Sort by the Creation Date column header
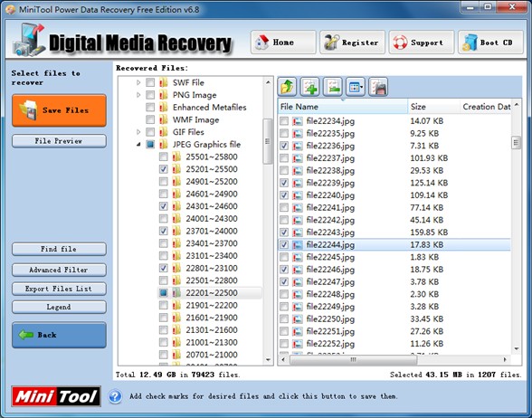This screenshot has width=532, height=418. [x=486, y=107]
